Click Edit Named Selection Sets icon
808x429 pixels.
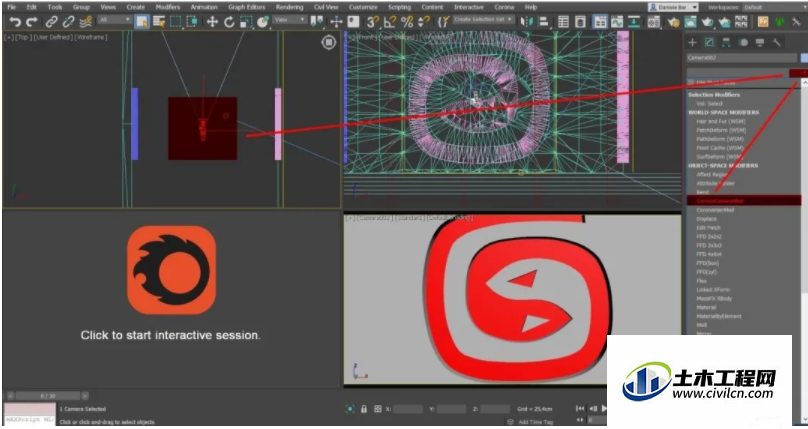pyautogui.click(x=443, y=22)
